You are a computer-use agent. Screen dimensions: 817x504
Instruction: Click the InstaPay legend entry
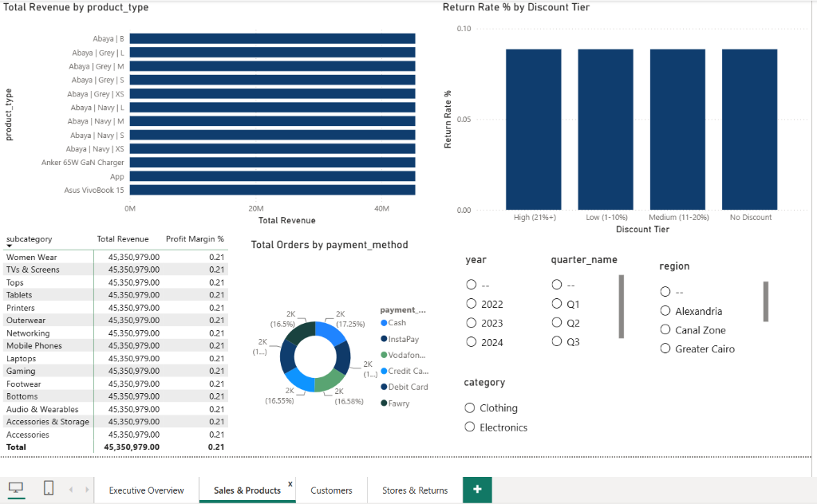(400, 339)
